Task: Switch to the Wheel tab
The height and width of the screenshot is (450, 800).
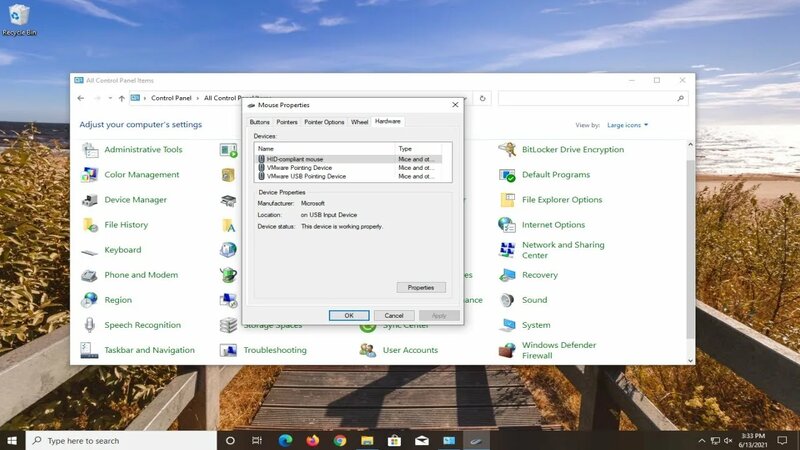Action: click(359, 122)
